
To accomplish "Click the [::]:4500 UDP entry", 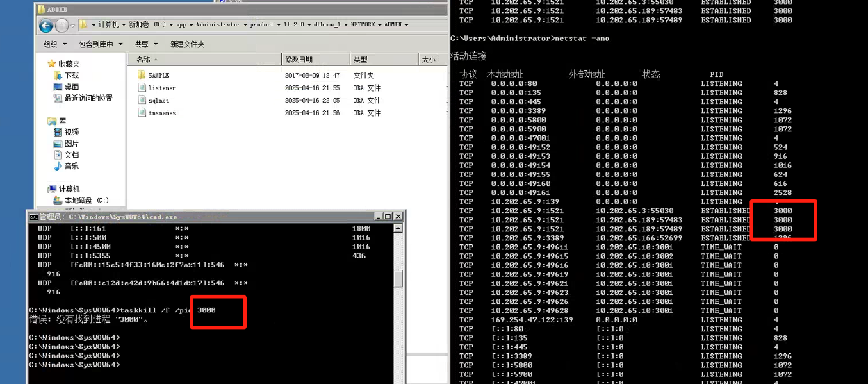I will click(x=90, y=247).
